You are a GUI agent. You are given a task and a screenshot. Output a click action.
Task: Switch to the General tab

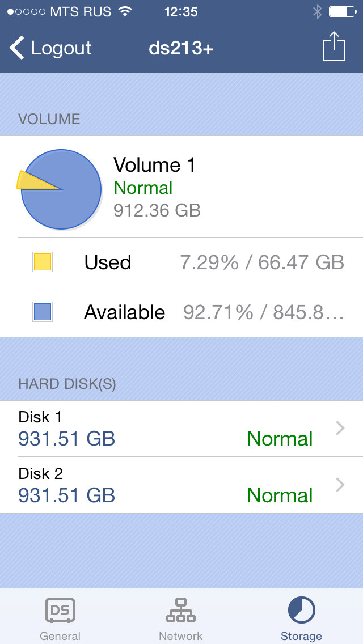[60, 635]
